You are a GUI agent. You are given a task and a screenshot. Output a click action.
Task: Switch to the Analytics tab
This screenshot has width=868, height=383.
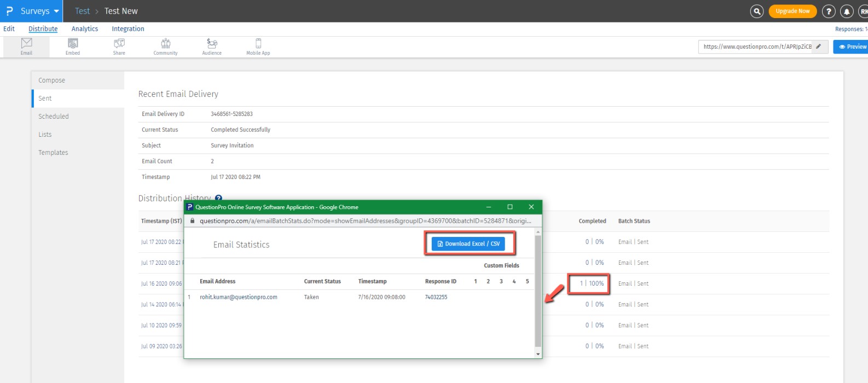click(x=84, y=29)
